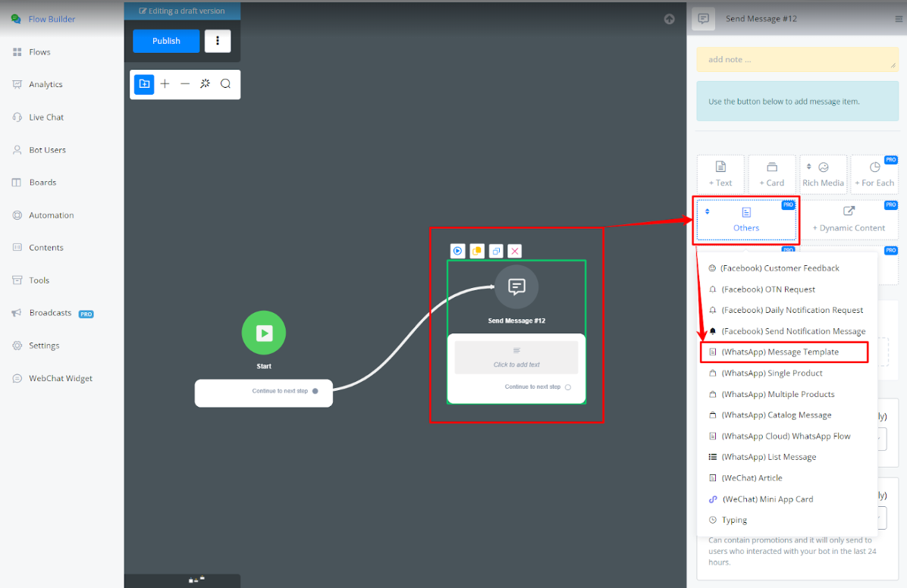
Task: Zoom in using the plus icon
Action: click(x=165, y=84)
